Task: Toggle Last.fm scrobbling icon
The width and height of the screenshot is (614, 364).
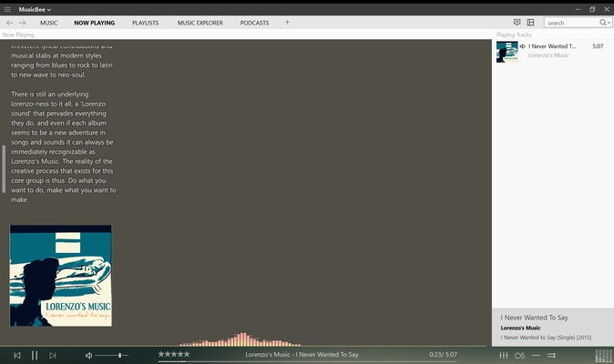Action: pos(519,356)
